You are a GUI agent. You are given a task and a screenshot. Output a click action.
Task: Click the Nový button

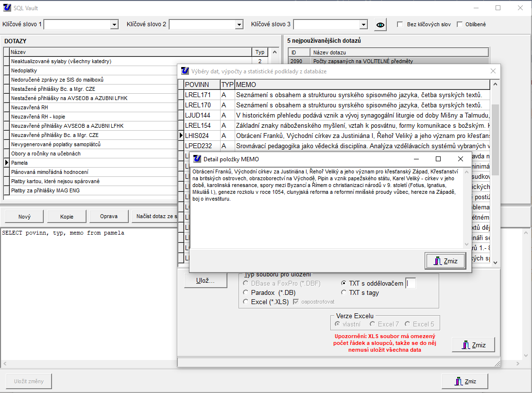(24, 217)
